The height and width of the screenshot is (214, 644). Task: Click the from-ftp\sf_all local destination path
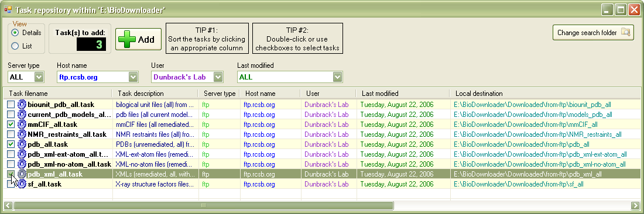[x=519, y=184]
